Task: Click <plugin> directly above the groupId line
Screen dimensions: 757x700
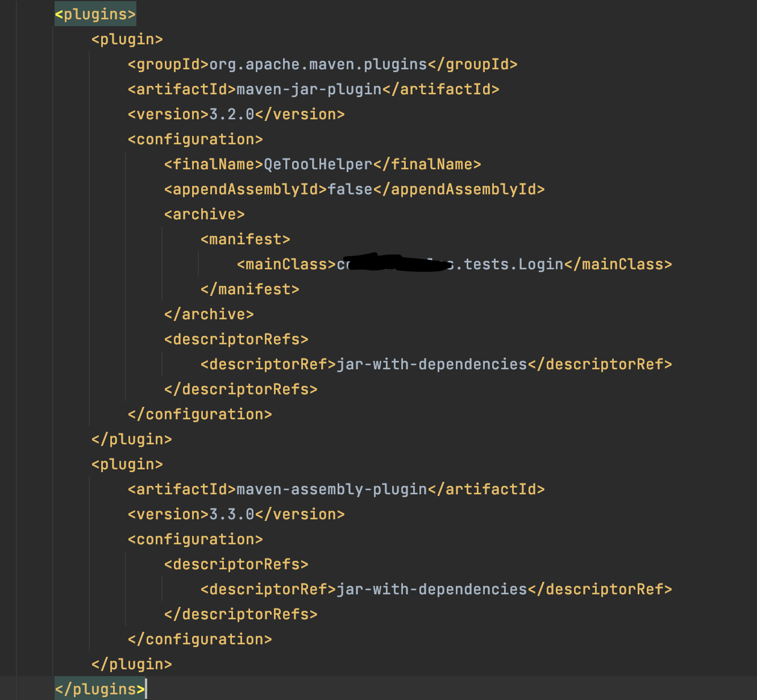Action: (x=127, y=39)
